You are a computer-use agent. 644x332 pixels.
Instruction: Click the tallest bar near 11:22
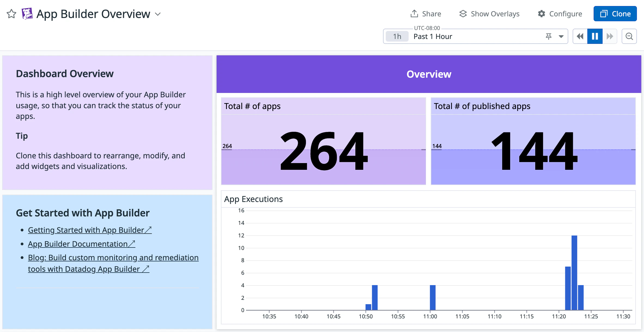click(574, 273)
